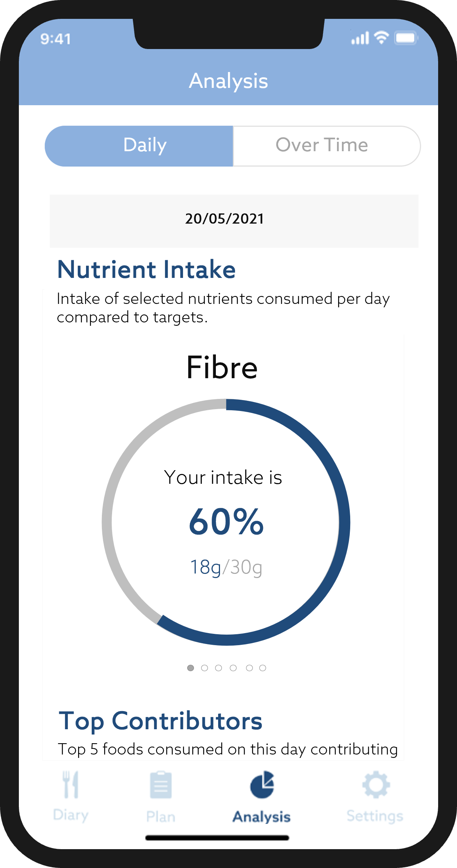Tap the Plan tab label
Image resolution: width=457 pixels, height=868 pixels.
click(161, 817)
